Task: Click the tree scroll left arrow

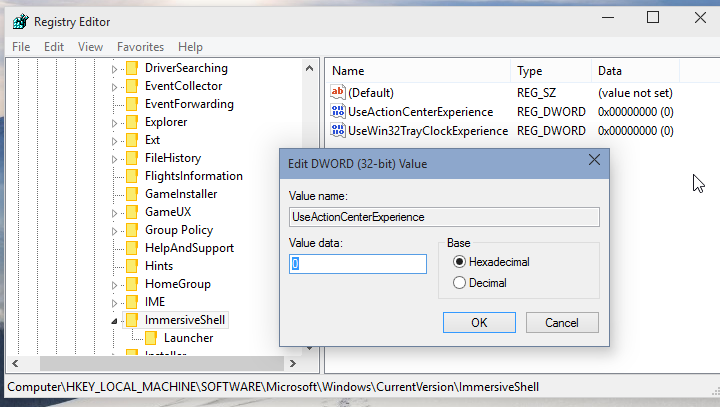Action: click(x=16, y=363)
